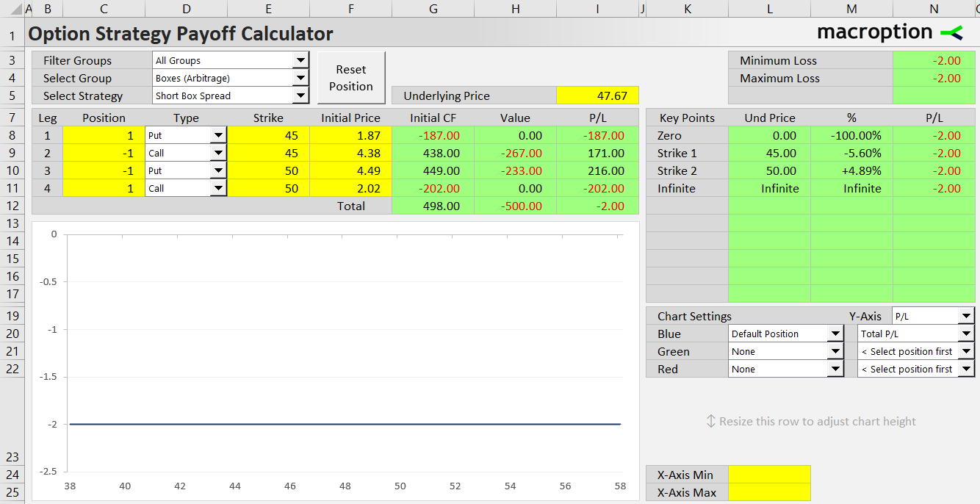Image resolution: width=980 pixels, height=504 pixels.
Task: Click the resize row arrow icon
Action: pos(710,421)
